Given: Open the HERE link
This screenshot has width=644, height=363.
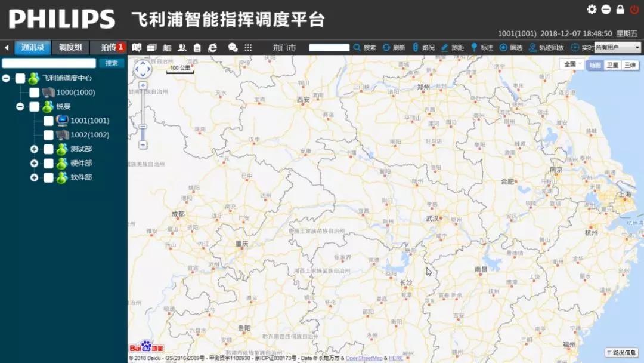Looking at the screenshot, I should tap(396, 358).
